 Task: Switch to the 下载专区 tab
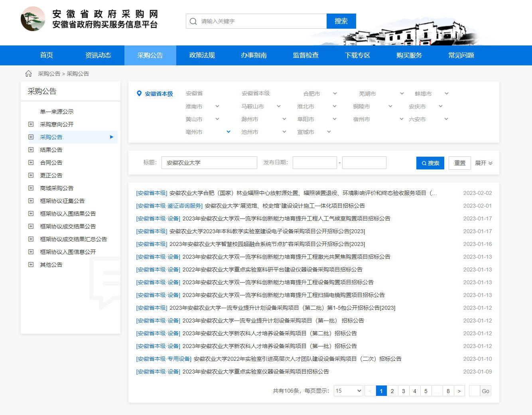(x=357, y=55)
